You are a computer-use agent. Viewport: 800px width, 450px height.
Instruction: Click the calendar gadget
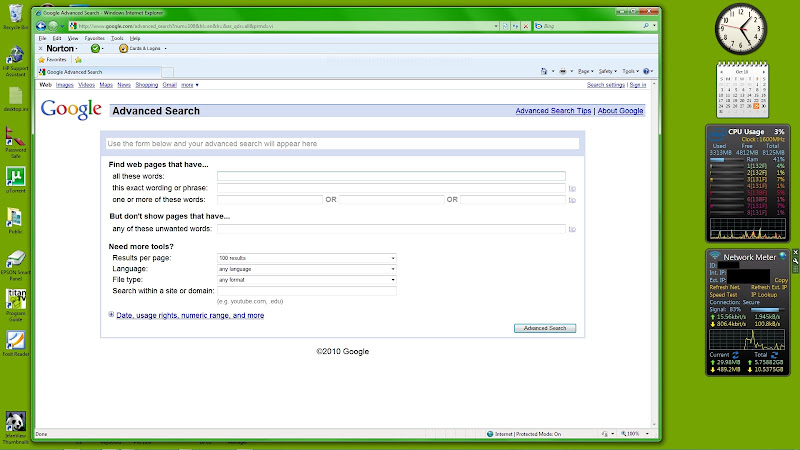coord(742,89)
